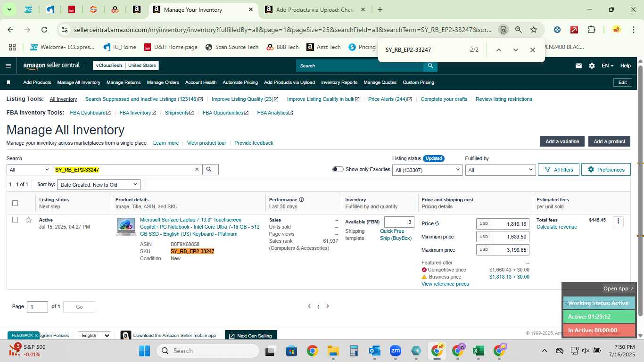Click the Edit button in navigation bar
The height and width of the screenshot is (362, 644).
click(622, 82)
